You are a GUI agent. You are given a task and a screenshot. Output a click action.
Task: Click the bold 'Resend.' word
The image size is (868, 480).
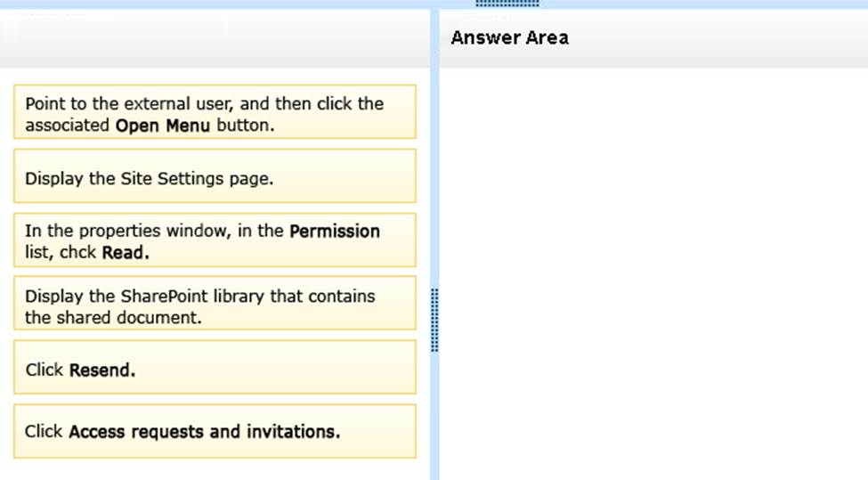pos(102,369)
